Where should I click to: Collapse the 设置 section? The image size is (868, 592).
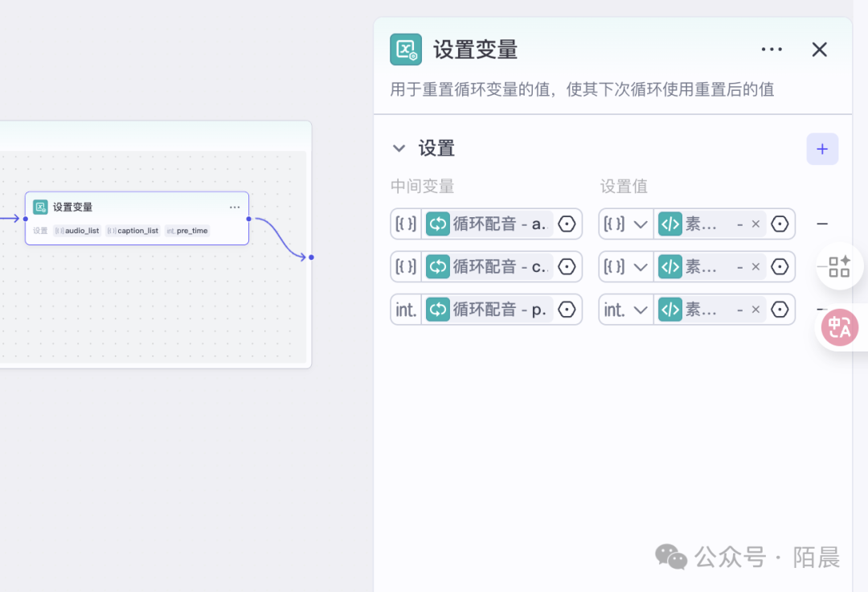[399, 148]
